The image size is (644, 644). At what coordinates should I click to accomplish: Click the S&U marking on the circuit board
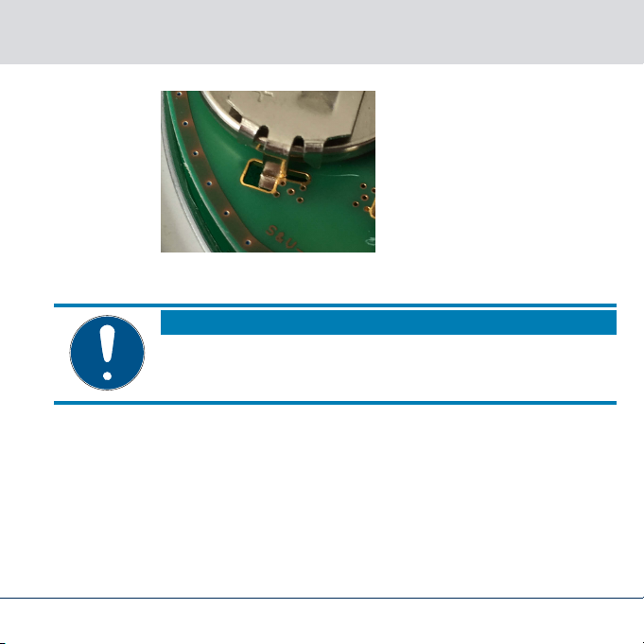pos(283,237)
